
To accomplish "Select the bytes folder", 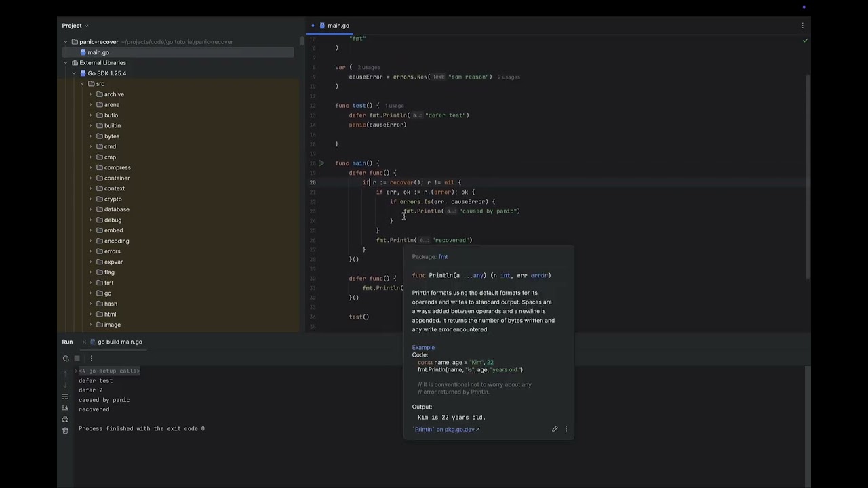I will pos(112,136).
